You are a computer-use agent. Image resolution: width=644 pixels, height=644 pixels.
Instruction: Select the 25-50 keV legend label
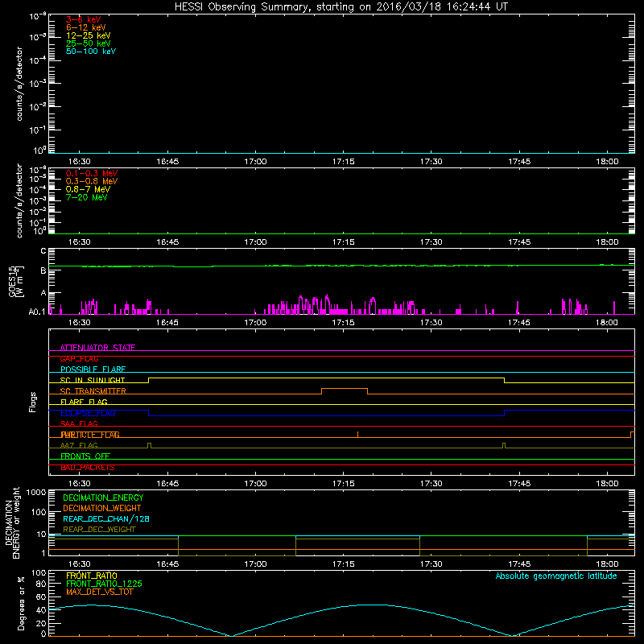point(89,43)
